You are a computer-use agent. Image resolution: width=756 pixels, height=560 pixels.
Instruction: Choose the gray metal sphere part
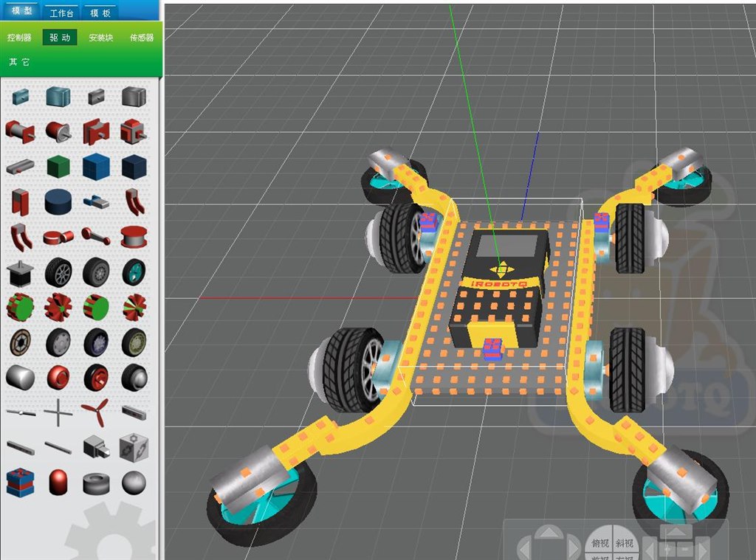134,482
